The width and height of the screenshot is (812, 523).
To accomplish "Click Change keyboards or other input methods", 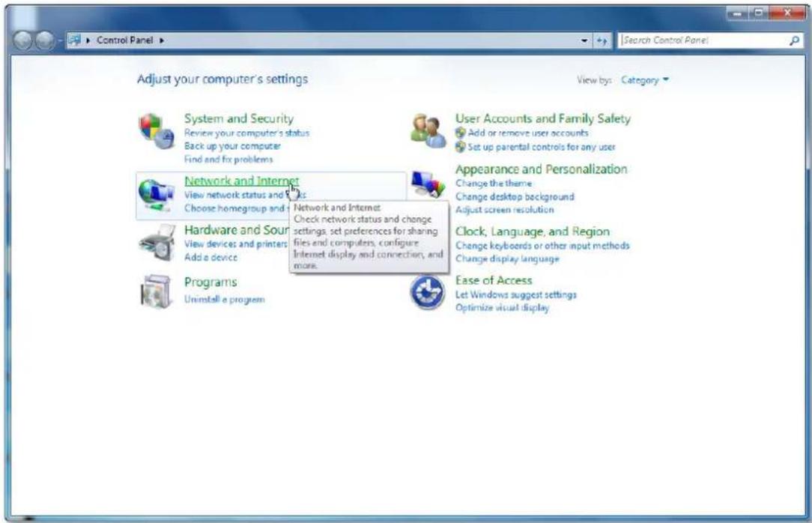I will pyautogui.click(x=542, y=246).
